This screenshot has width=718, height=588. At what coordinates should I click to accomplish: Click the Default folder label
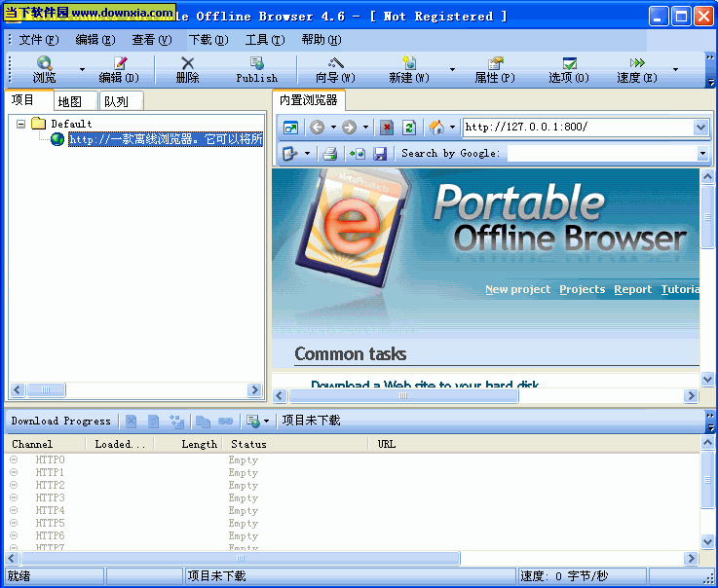(x=71, y=124)
